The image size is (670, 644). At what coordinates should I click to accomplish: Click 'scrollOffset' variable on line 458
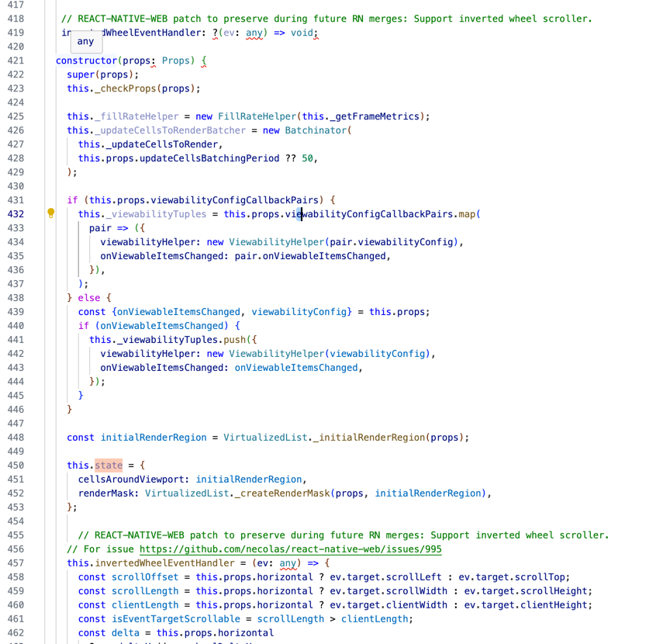point(145,576)
